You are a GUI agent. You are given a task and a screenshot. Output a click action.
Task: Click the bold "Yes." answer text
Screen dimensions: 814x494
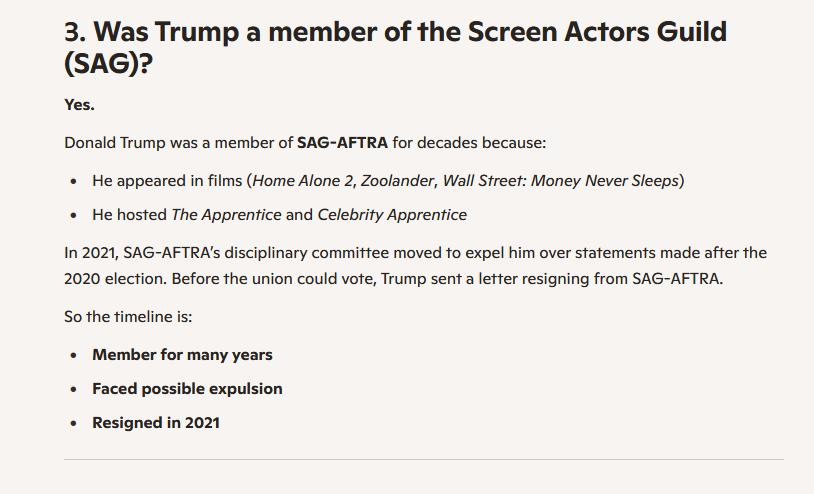click(x=79, y=105)
